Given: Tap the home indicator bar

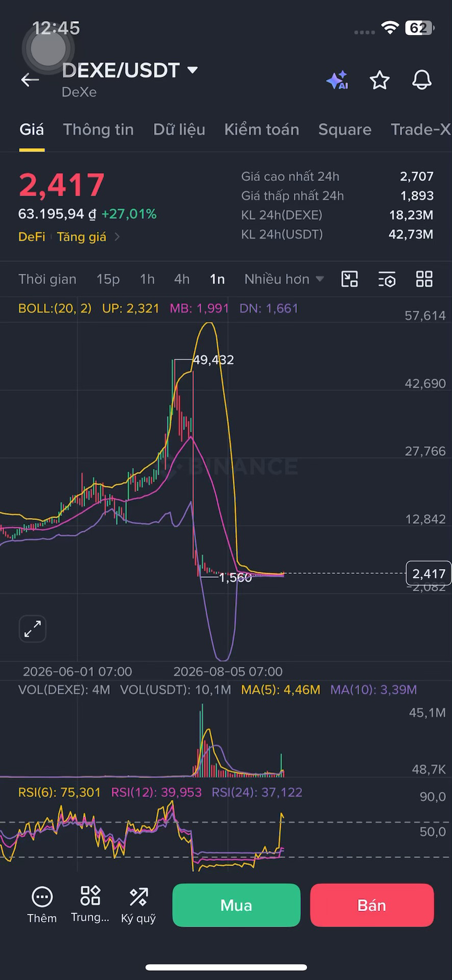Looking at the screenshot, I should 226,967.
